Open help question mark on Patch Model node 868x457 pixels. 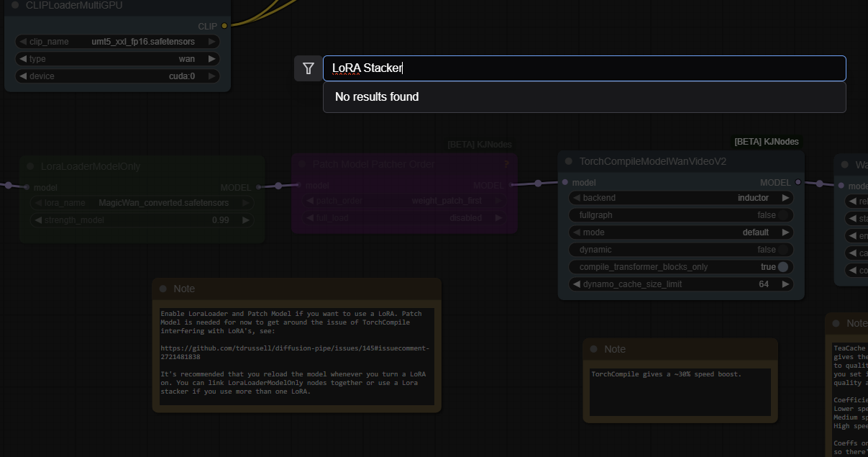click(506, 164)
